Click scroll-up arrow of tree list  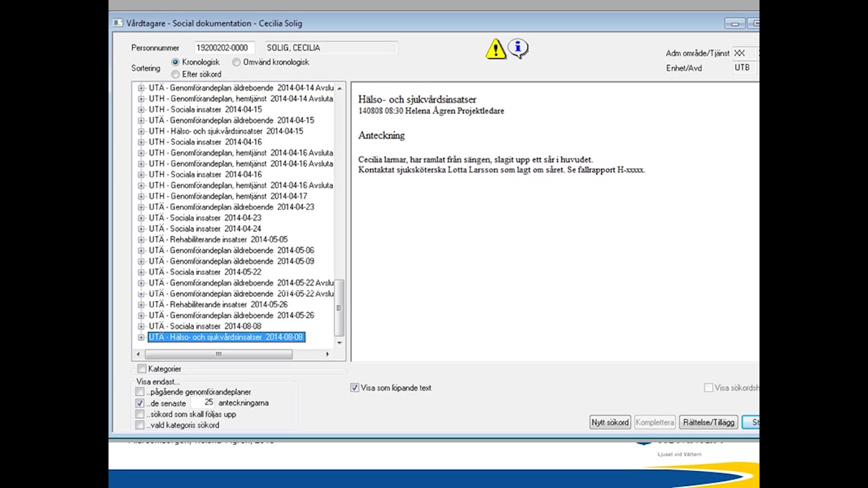pyautogui.click(x=340, y=88)
